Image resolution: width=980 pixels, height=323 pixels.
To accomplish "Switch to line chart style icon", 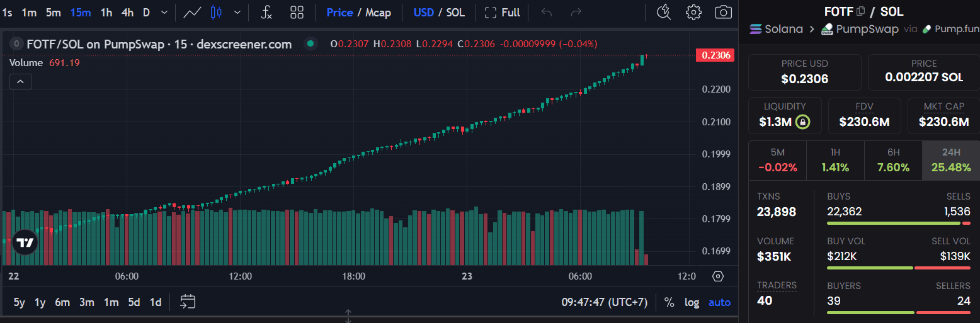I will click(x=192, y=12).
